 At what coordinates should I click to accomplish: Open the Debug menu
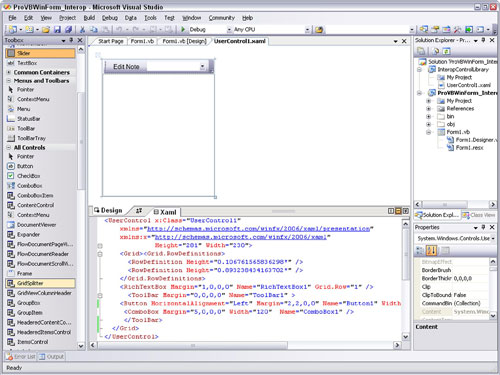[110, 18]
